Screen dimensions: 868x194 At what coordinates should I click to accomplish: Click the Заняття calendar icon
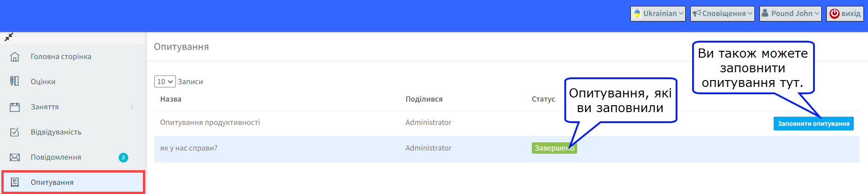point(15,107)
